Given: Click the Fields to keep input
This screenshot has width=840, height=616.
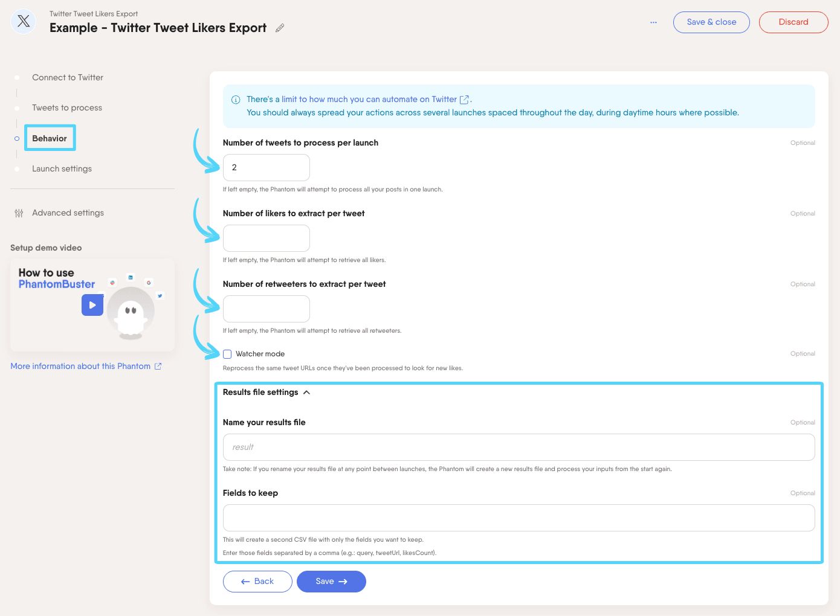Looking at the screenshot, I should coord(519,518).
